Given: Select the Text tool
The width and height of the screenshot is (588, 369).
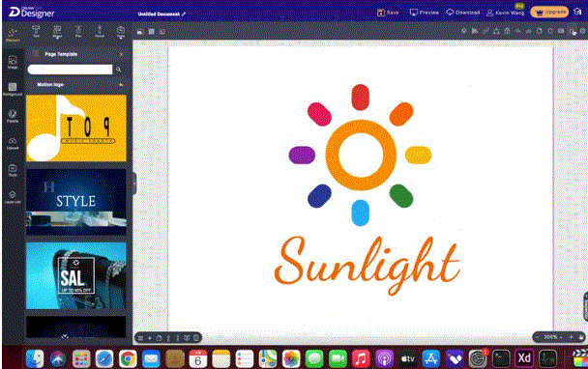Looking at the screenshot, I should (36, 32).
